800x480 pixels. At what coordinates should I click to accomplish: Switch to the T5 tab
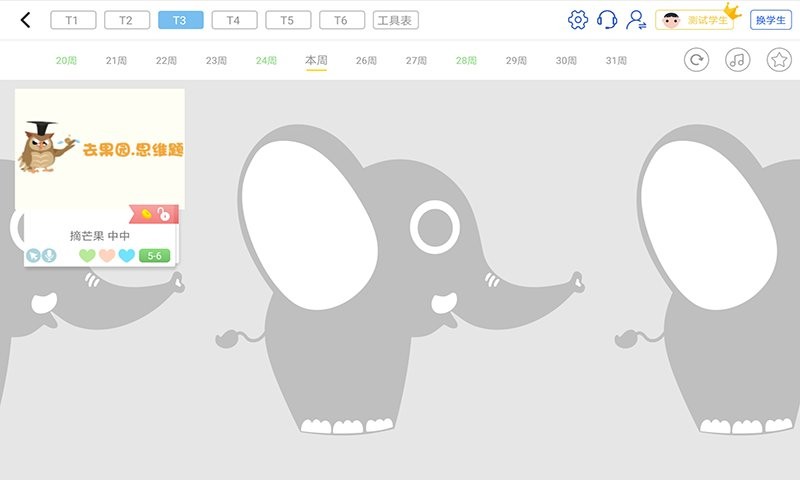coord(288,20)
